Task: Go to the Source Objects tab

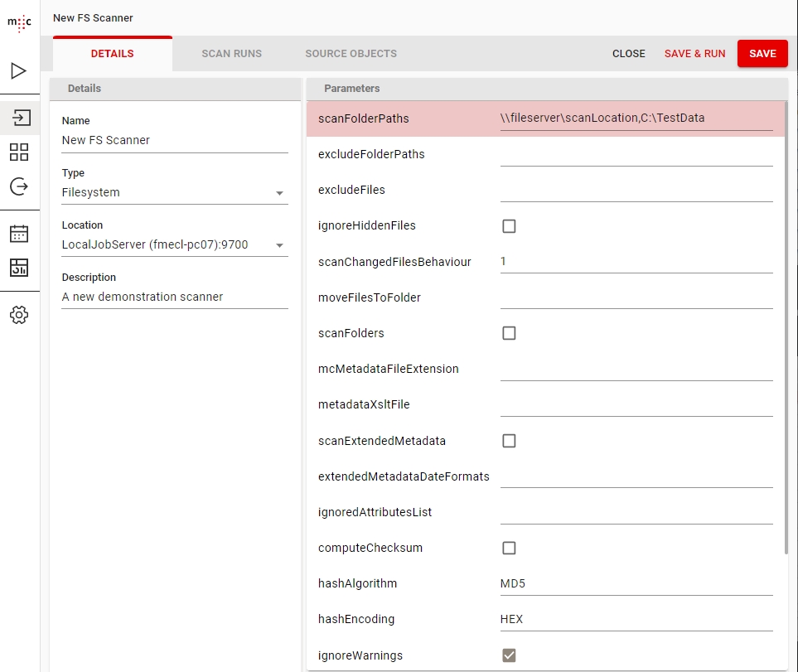Action: click(x=351, y=54)
